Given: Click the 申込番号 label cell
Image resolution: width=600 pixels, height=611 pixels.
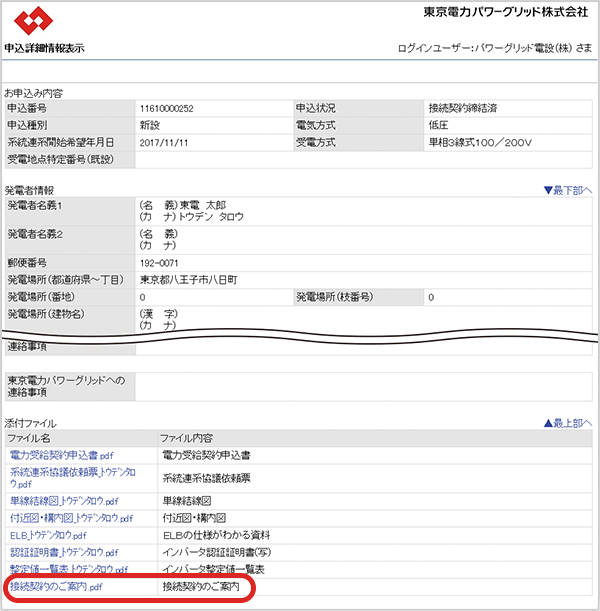Looking at the screenshot, I should [x=70, y=108].
